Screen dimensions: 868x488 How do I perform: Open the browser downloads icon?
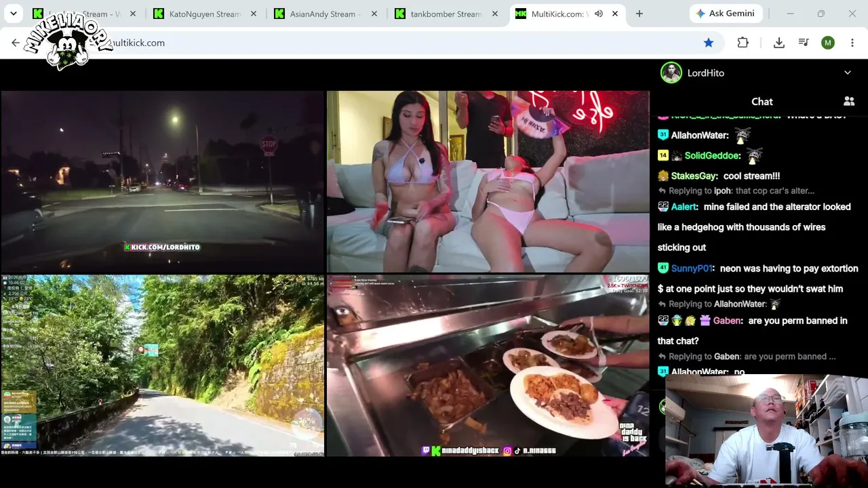(x=779, y=43)
